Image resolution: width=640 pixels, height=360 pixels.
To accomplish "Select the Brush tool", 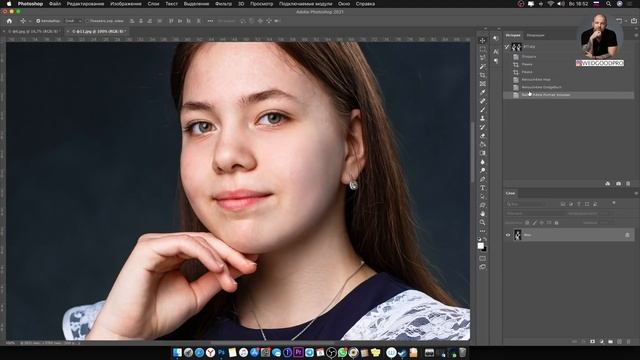I will tap(482, 109).
